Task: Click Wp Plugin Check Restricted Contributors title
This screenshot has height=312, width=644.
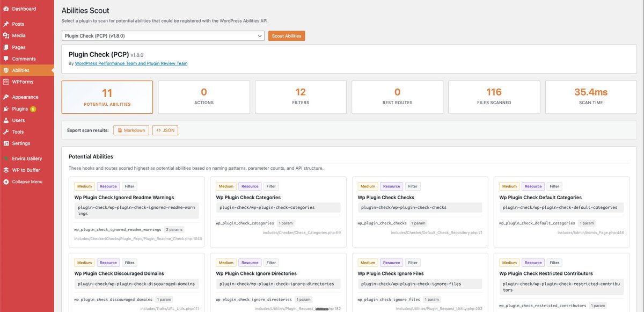Action: 546,274
